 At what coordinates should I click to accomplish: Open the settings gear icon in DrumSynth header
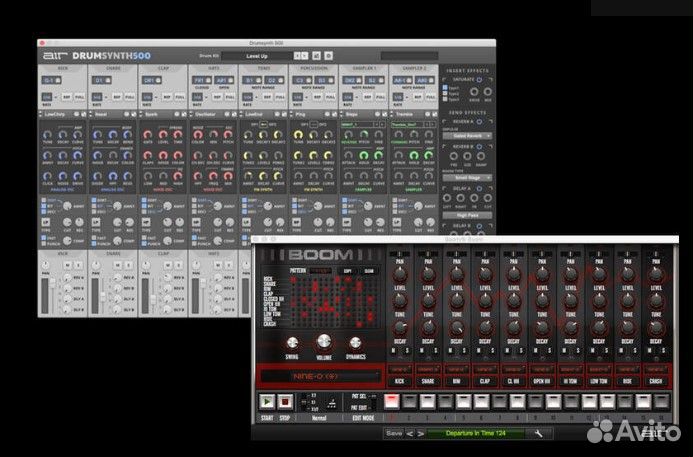[328, 56]
